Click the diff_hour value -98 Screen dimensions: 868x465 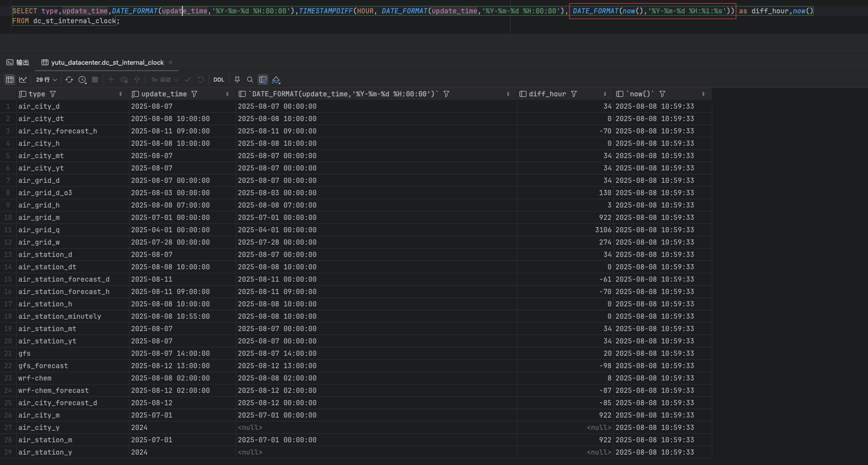605,366
